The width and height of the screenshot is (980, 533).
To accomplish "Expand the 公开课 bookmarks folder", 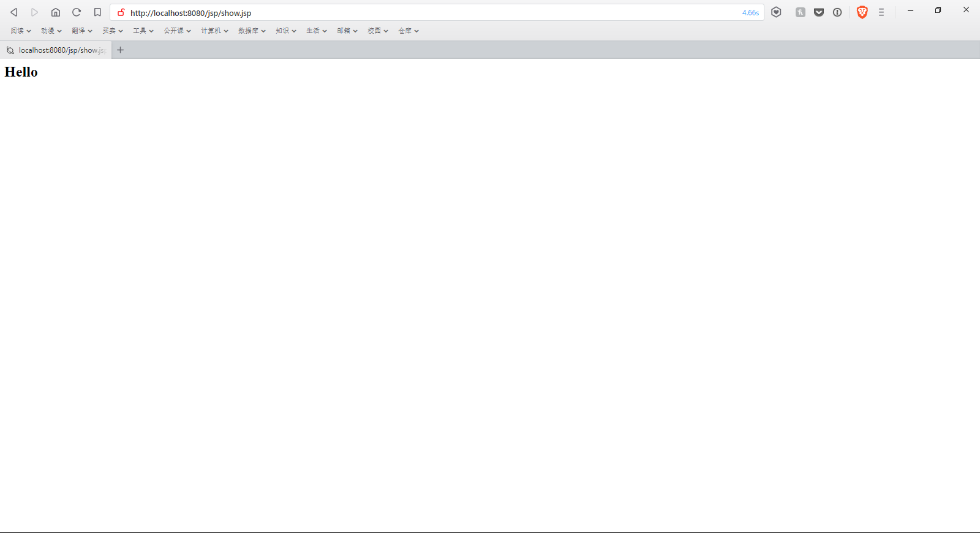I will click(178, 31).
